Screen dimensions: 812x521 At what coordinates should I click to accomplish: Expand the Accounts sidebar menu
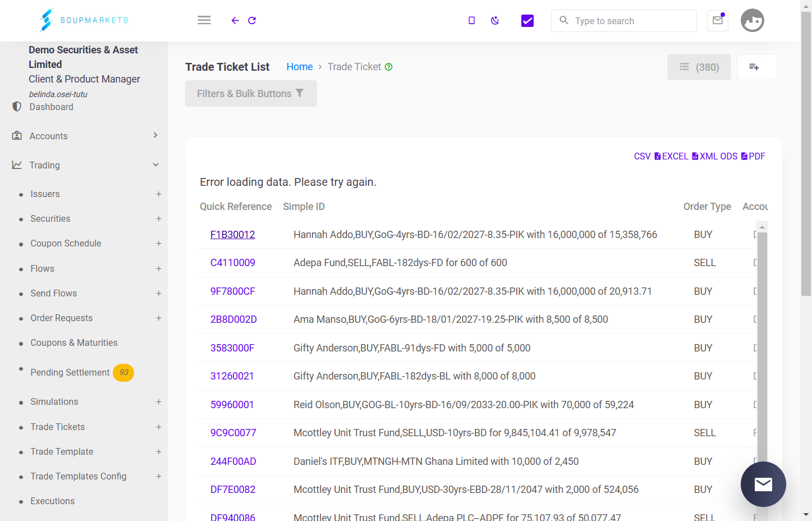[84, 136]
